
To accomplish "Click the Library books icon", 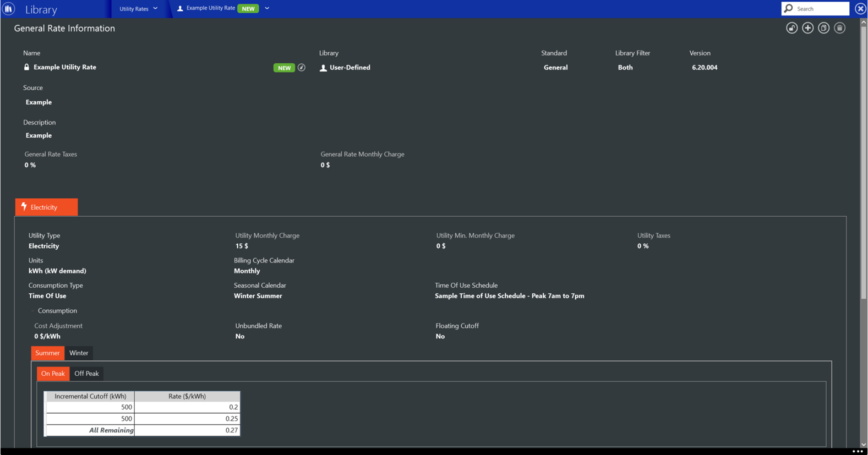I will pyautogui.click(x=9, y=9).
